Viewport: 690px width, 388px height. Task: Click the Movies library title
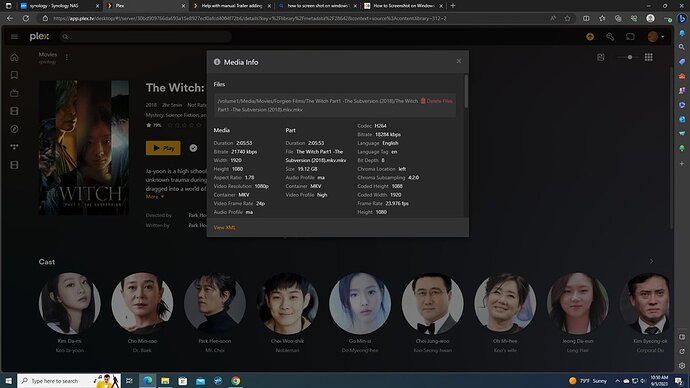pos(48,55)
